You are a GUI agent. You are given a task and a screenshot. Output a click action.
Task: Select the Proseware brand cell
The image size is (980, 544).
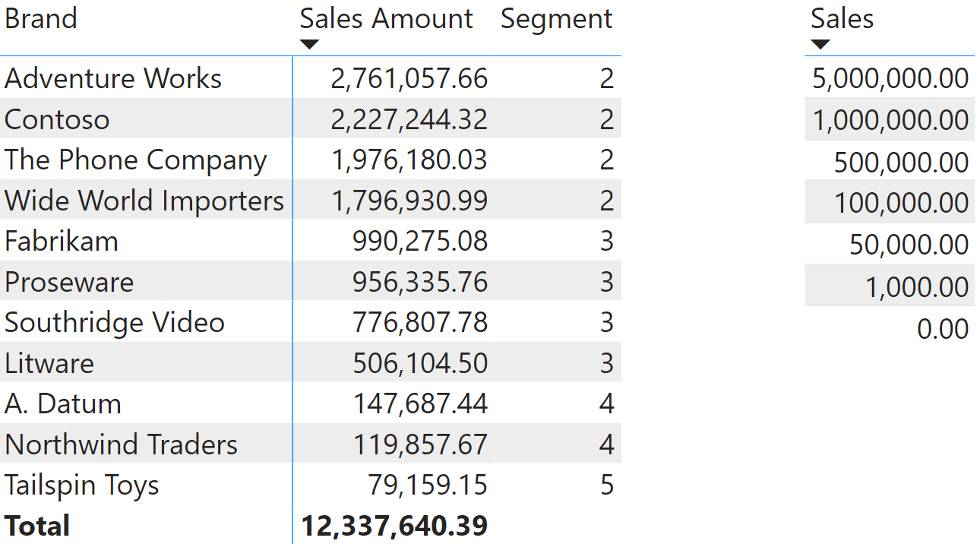click(x=69, y=282)
